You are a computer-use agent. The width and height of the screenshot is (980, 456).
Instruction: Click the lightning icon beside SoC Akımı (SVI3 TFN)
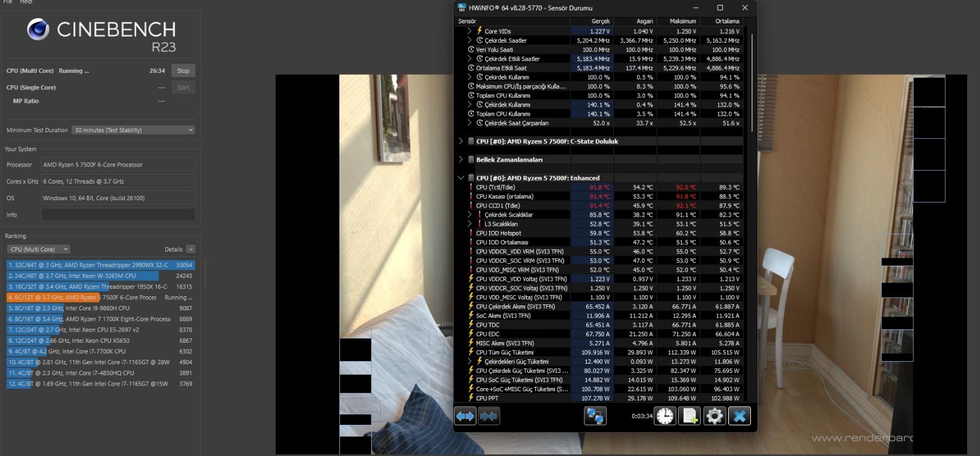click(471, 316)
